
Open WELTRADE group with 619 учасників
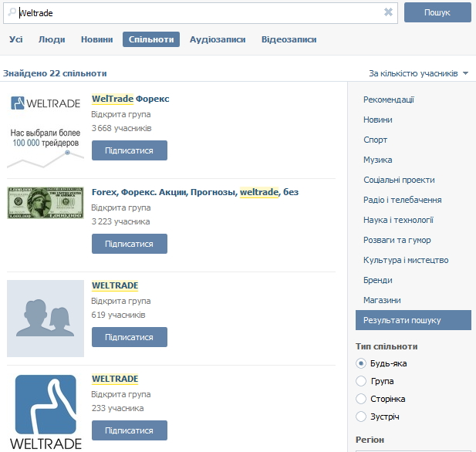pos(115,285)
